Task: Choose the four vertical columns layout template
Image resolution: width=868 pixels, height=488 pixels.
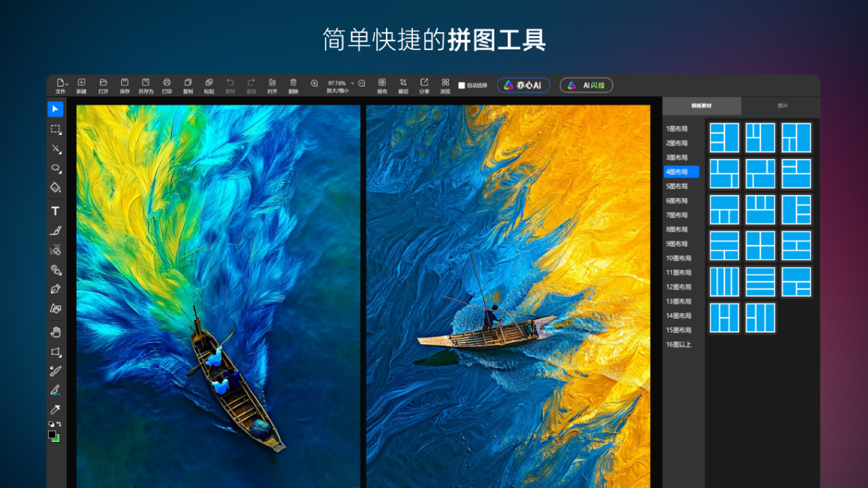Action: coord(724,282)
